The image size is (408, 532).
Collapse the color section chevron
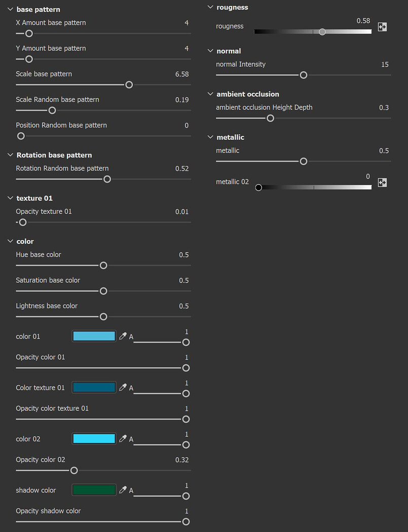pyautogui.click(x=10, y=241)
